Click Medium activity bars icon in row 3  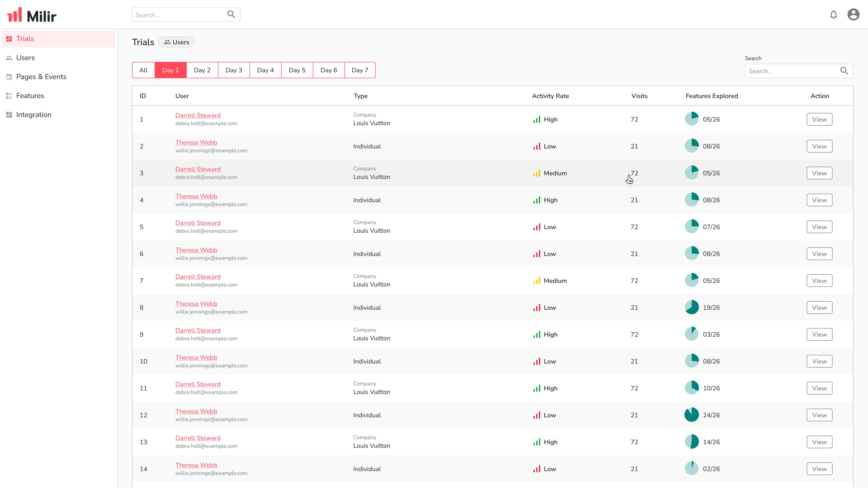pos(536,173)
